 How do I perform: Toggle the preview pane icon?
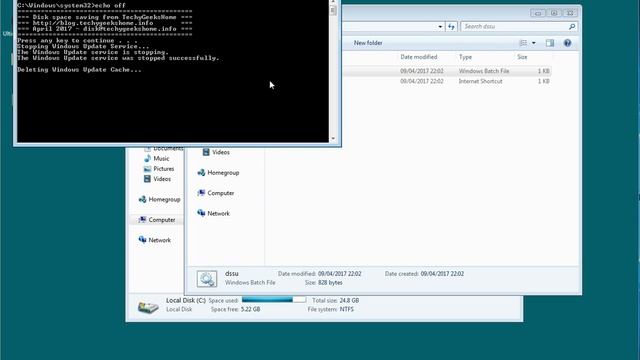(550, 43)
